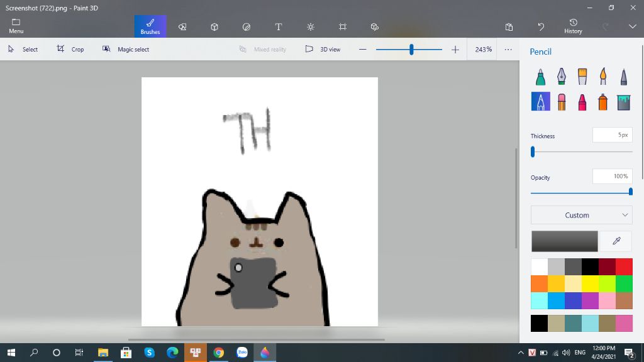This screenshot has width=644, height=362.
Task: Click the zoom slider handle
Action: pyautogui.click(x=411, y=50)
